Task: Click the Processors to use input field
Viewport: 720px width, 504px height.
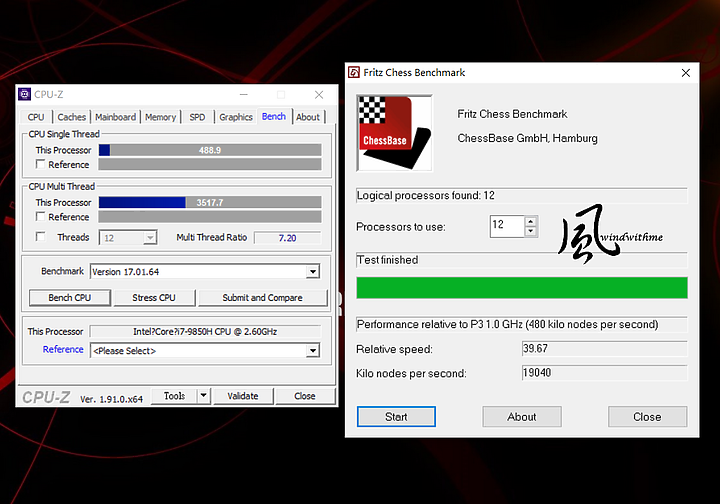Action: 507,226
